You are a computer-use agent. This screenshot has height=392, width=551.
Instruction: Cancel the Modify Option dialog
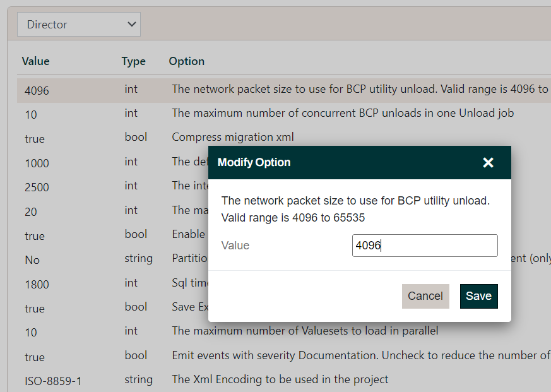(425, 295)
